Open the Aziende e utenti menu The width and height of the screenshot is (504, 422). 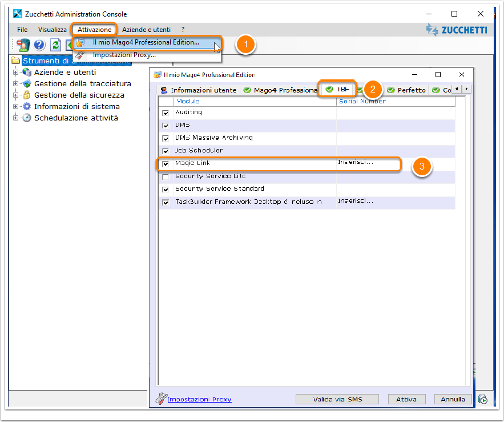[146, 30]
